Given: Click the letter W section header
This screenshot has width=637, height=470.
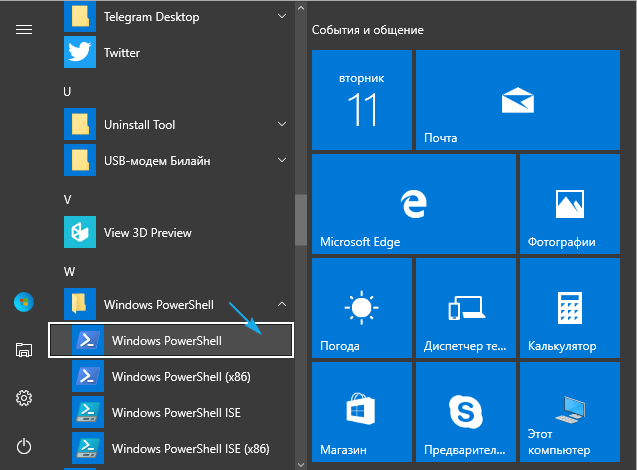Looking at the screenshot, I should click(68, 271).
